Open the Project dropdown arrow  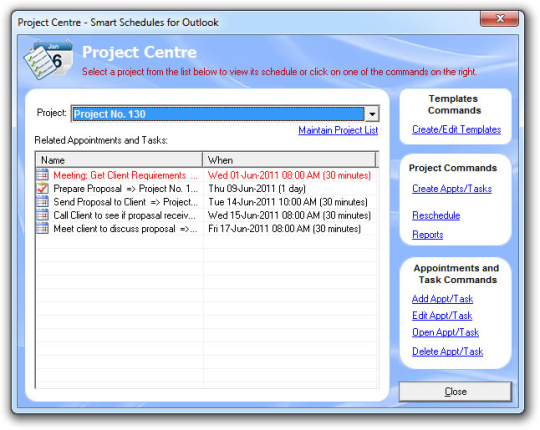pos(372,114)
